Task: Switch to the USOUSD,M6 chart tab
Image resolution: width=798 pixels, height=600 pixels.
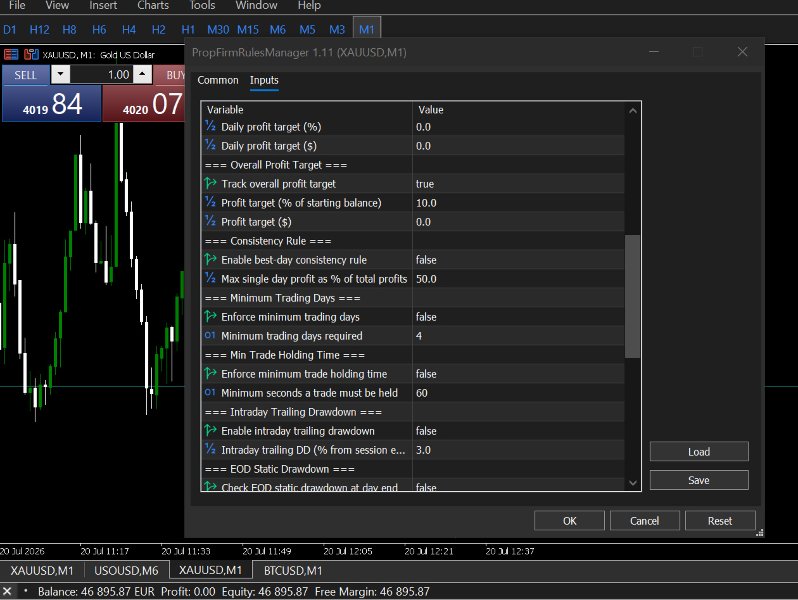Action: point(126,571)
